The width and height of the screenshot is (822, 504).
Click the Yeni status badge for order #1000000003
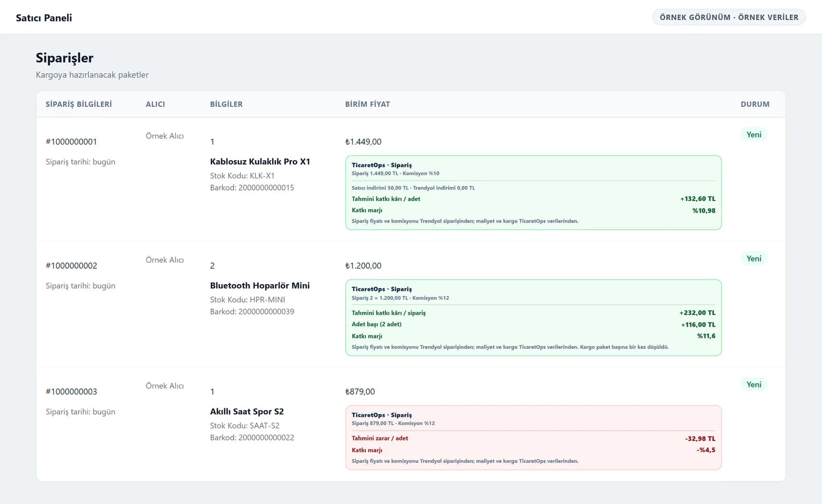pyautogui.click(x=754, y=384)
